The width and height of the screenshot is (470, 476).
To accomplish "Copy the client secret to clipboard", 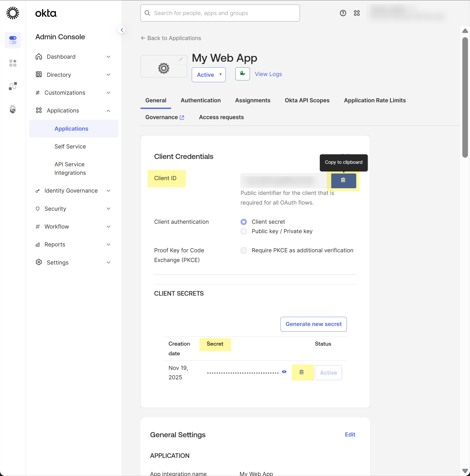I will coord(302,372).
